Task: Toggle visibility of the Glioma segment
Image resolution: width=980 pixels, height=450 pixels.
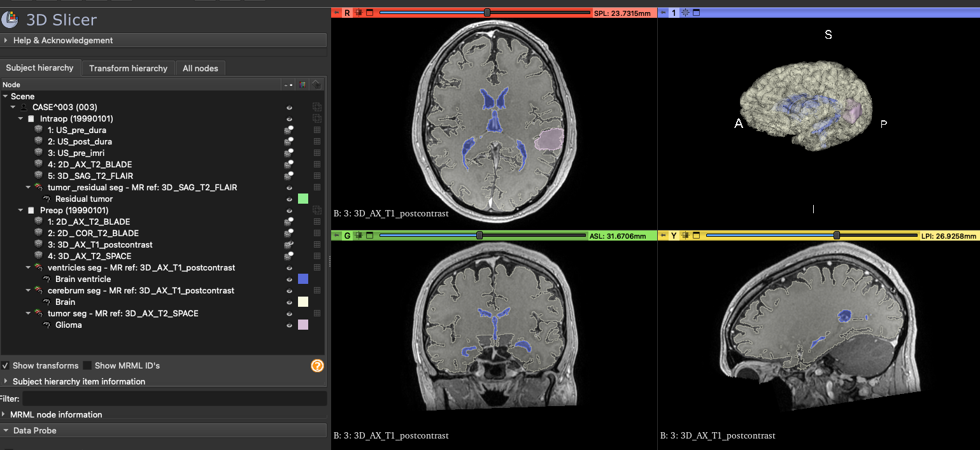Action: 289,325
